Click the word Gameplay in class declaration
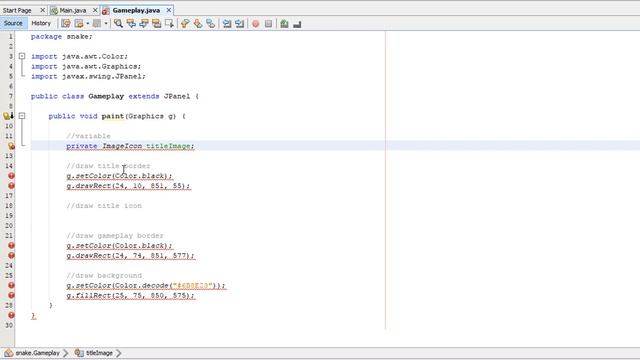The width and height of the screenshot is (640, 360). tap(106, 96)
